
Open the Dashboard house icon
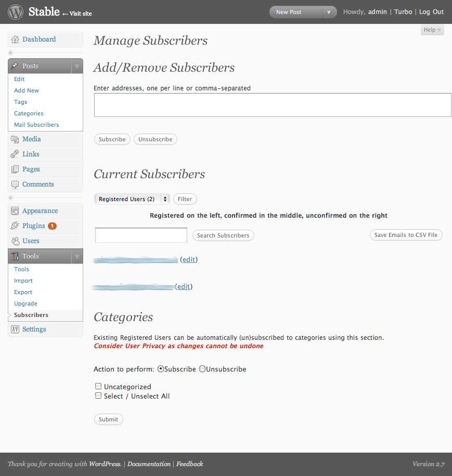click(x=15, y=39)
